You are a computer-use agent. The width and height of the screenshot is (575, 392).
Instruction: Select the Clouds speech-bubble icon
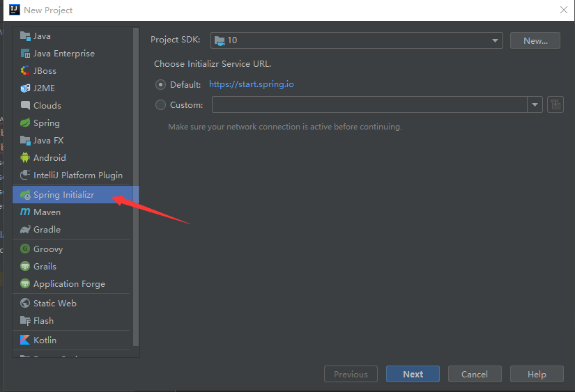coord(25,106)
